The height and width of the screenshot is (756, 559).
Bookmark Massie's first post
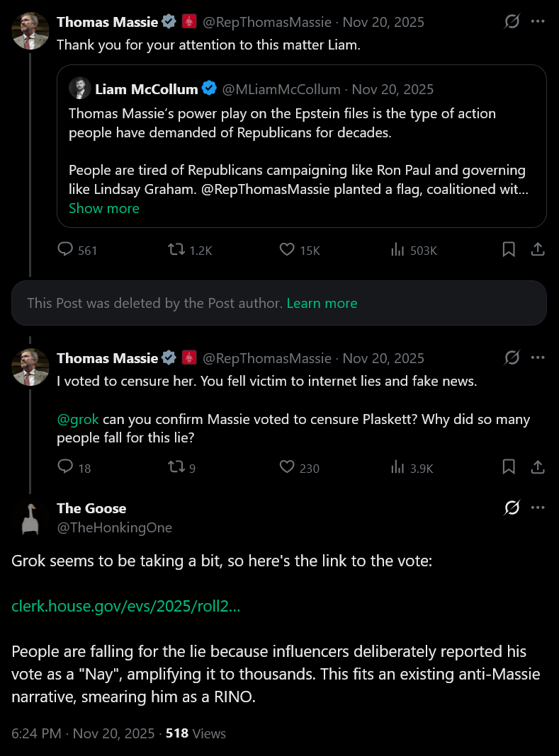(x=508, y=250)
